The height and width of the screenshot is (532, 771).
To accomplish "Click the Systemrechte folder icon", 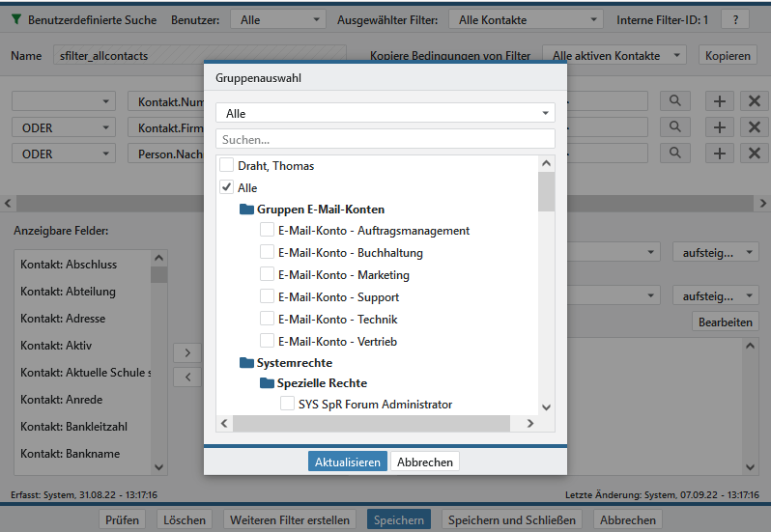I will [246, 363].
